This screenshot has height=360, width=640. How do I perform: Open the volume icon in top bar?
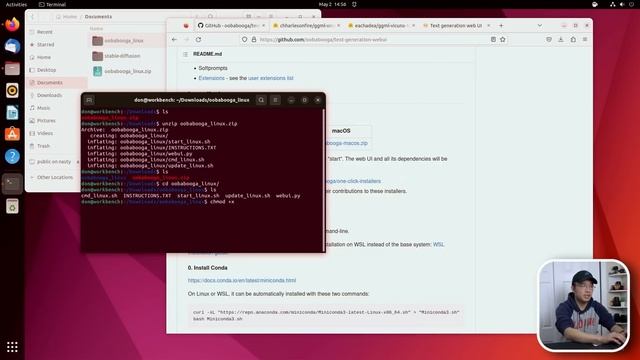point(622,4)
